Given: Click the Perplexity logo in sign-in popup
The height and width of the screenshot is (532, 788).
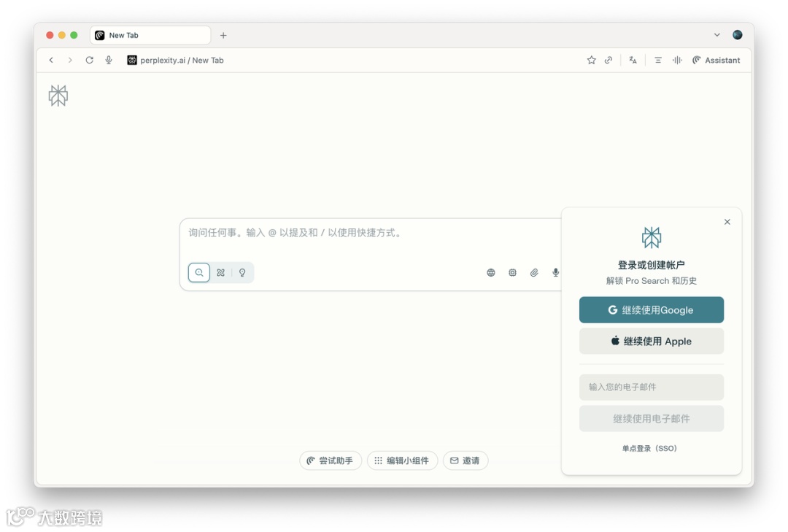Looking at the screenshot, I should point(652,237).
